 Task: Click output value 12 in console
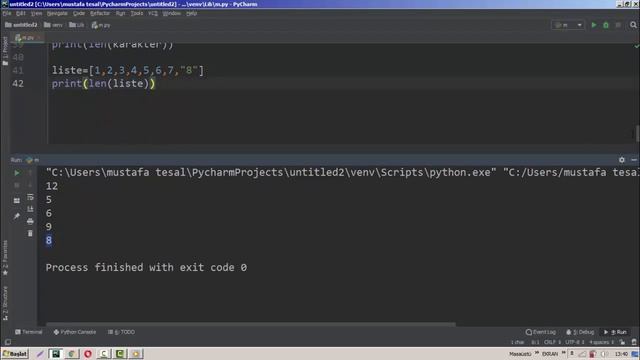pyautogui.click(x=52, y=186)
